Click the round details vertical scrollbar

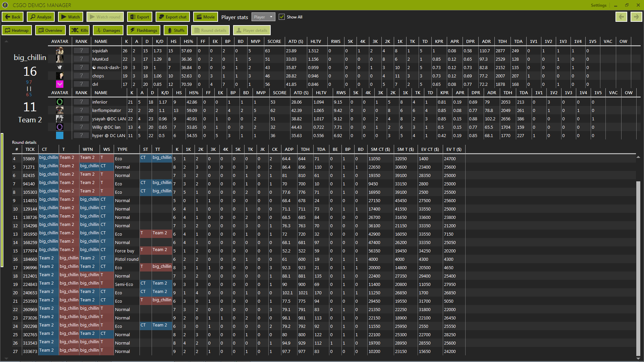pos(638,268)
